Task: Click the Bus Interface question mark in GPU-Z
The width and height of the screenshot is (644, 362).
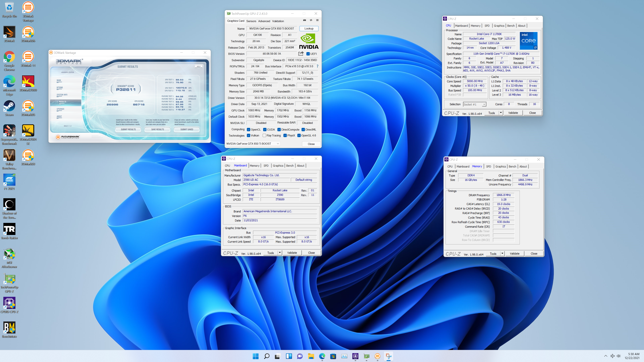Action: click(x=317, y=66)
